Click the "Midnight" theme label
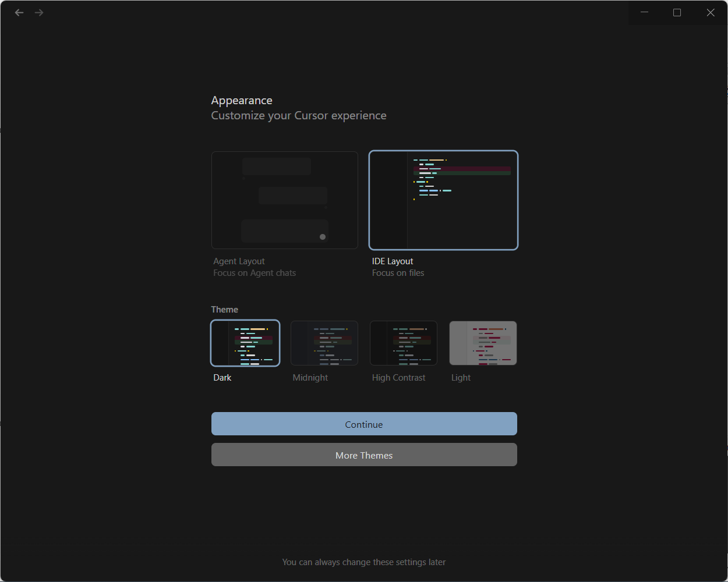The width and height of the screenshot is (728, 582). coord(310,378)
